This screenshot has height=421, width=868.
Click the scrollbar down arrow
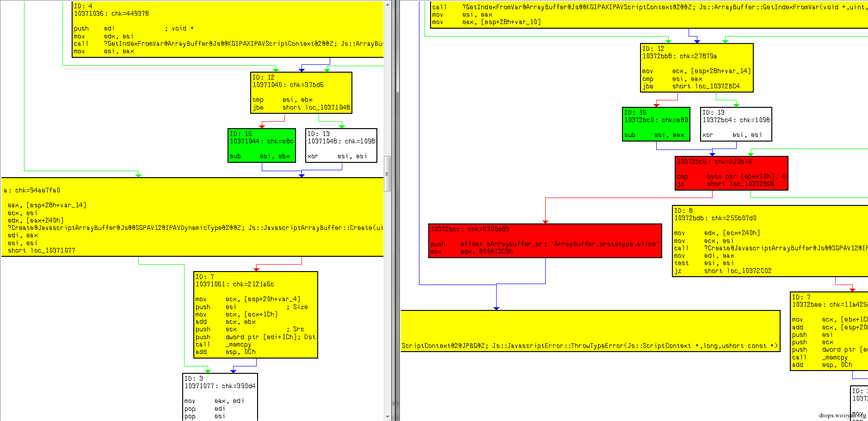[387, 415]
